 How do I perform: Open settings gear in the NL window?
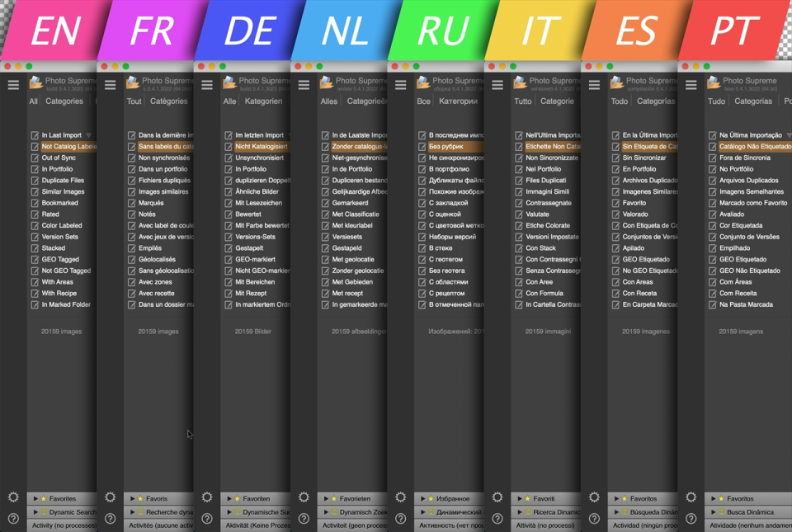(x=304, y=497)
